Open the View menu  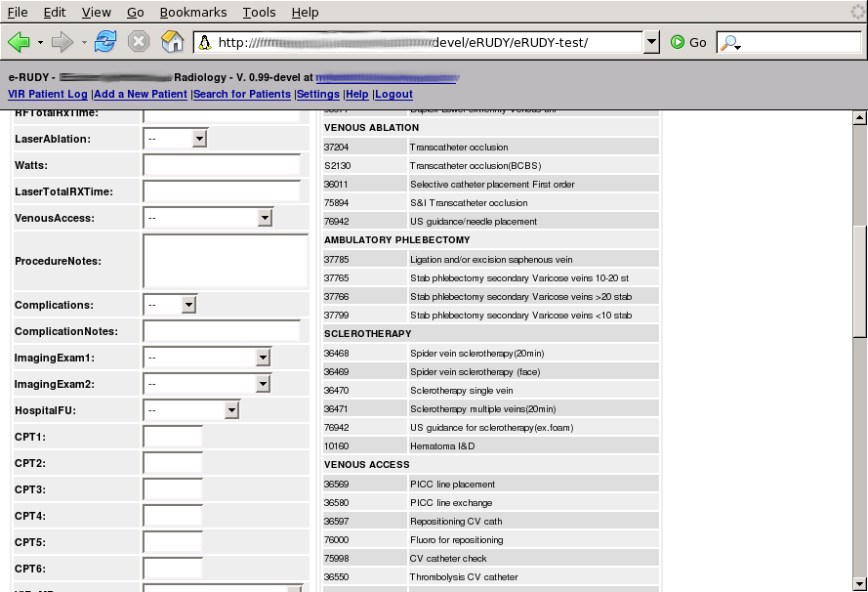(x=97, y=12)
